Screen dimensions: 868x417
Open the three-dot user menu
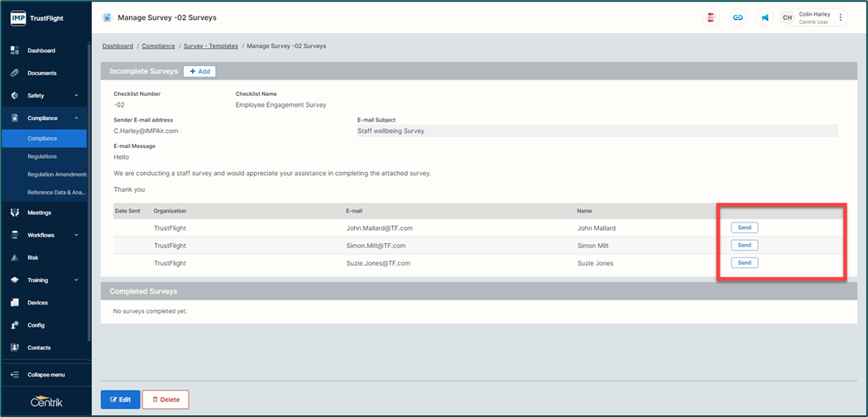[x=841, y=17]
